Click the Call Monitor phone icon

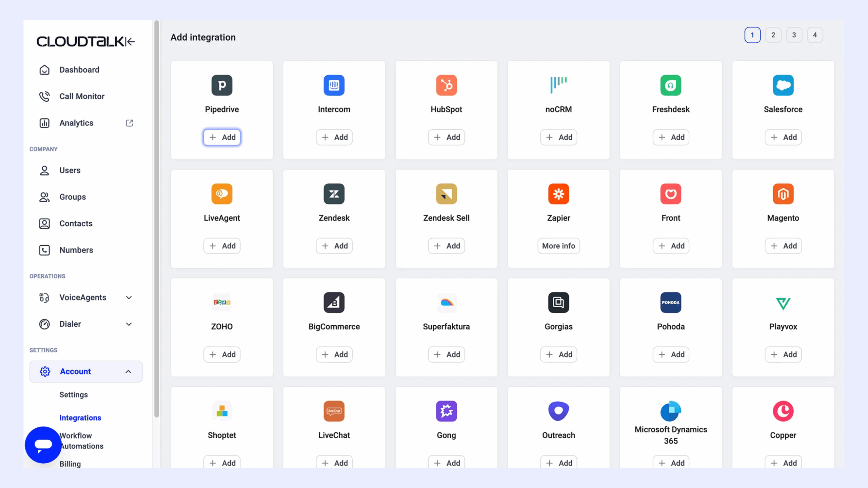[44, 96]
